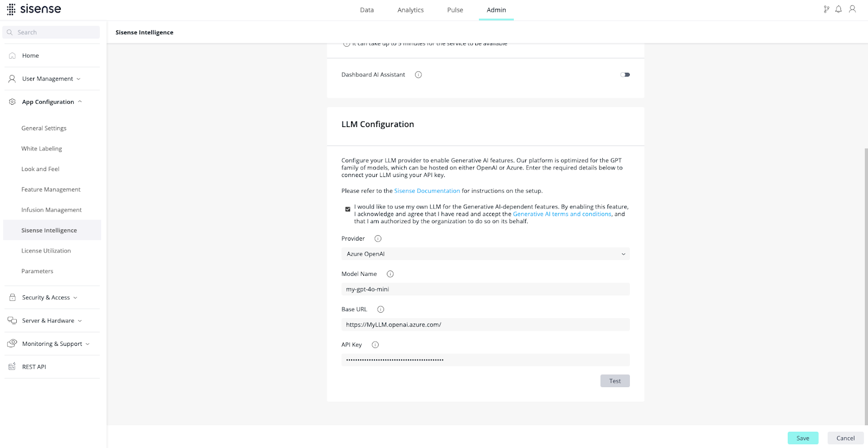The image size is (868, 448).
Task: Collapse the App Configuration section
Action: pyautogui.click(x=52, y=102)
